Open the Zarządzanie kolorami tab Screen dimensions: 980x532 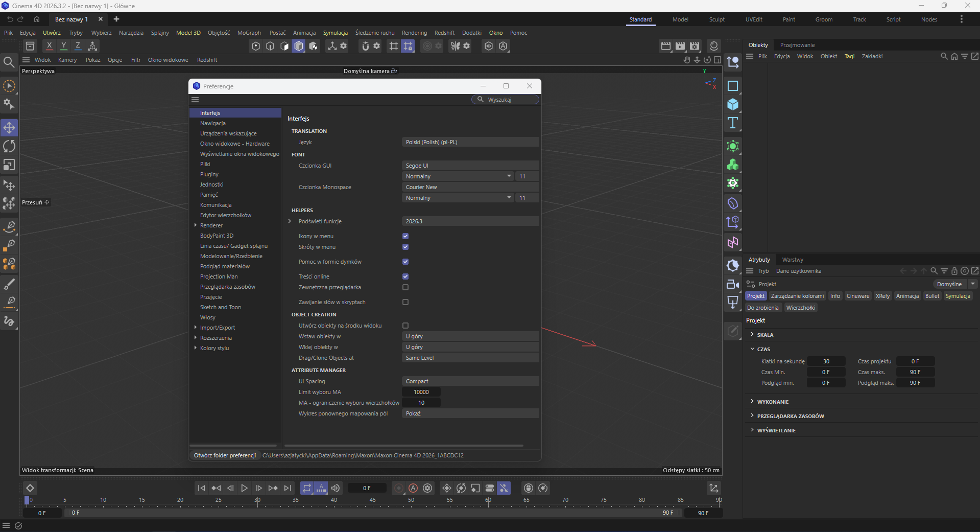pos(797,296)
